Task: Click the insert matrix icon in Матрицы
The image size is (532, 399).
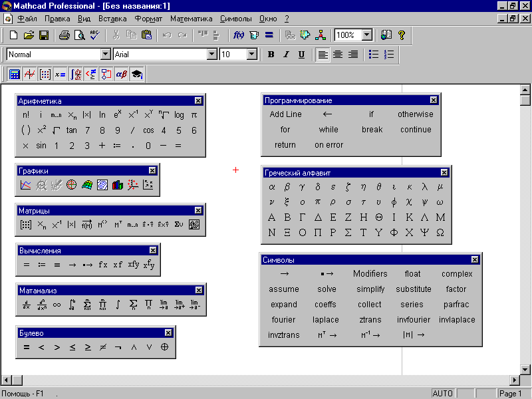Action: [26, 225]
